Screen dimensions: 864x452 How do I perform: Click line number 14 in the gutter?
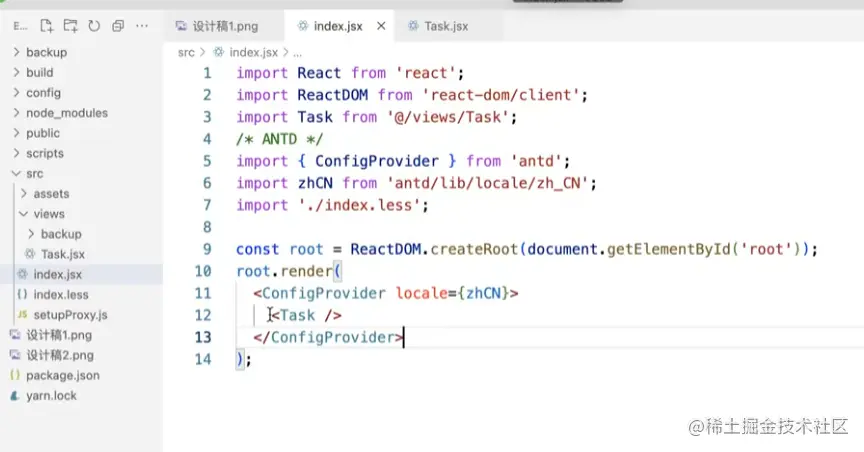coord(203,359)
